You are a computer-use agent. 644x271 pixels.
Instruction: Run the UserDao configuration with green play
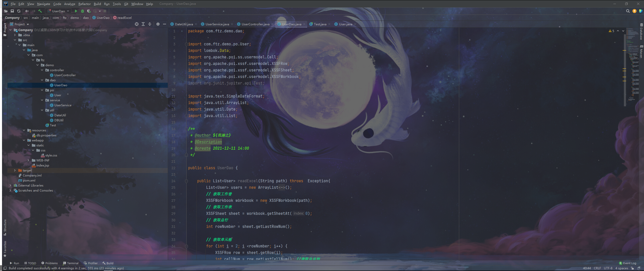pyautogui.click(x=76, y=11)
